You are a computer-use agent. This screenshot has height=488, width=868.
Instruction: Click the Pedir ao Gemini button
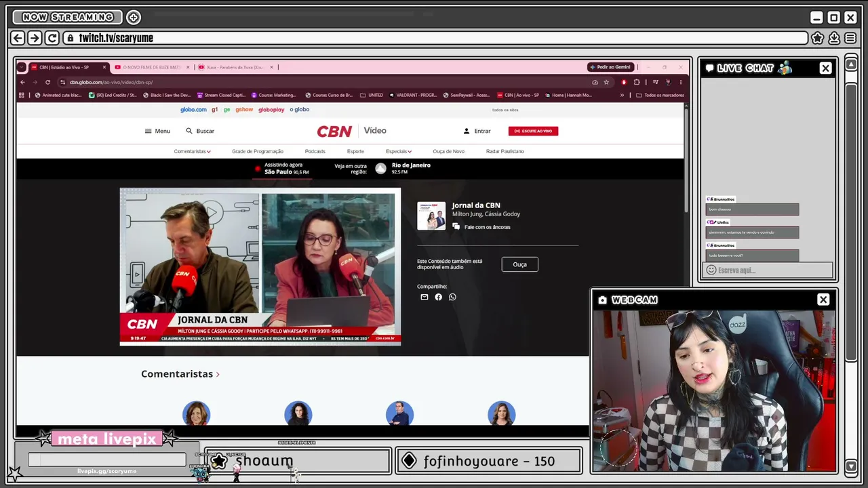[611, 67]
